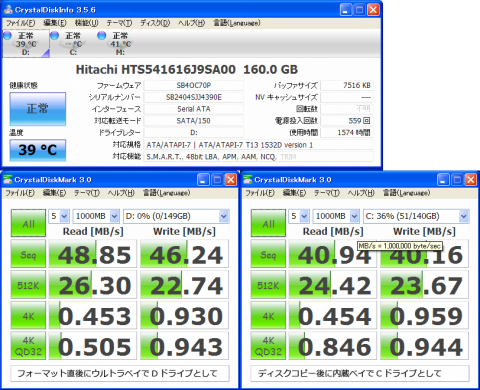
Task: Click the ATA/ATAPI-7 standard value
Action: click(x=259, y=145)
